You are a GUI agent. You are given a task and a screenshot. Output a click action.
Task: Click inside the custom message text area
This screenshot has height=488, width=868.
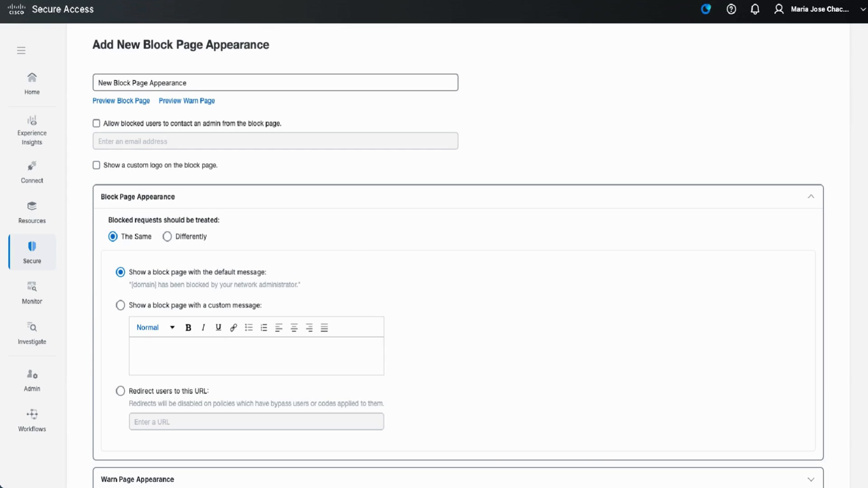point(256,356)
